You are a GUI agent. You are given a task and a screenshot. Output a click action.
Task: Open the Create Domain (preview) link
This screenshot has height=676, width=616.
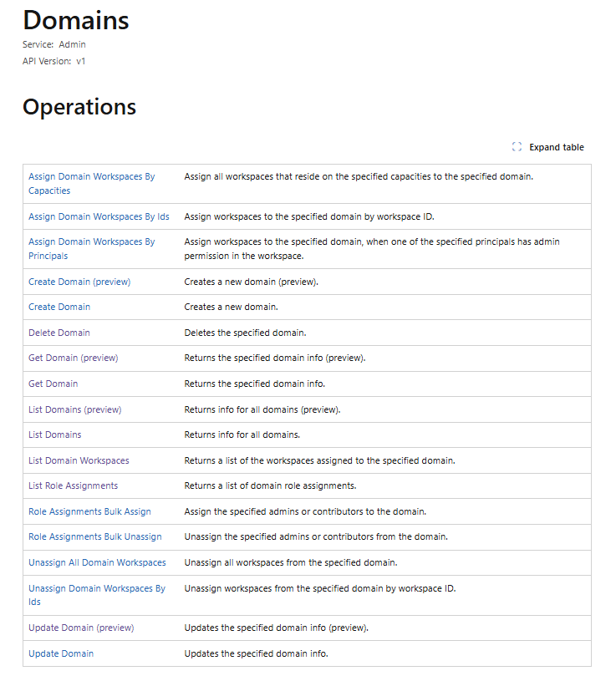[x=79, y=282]
